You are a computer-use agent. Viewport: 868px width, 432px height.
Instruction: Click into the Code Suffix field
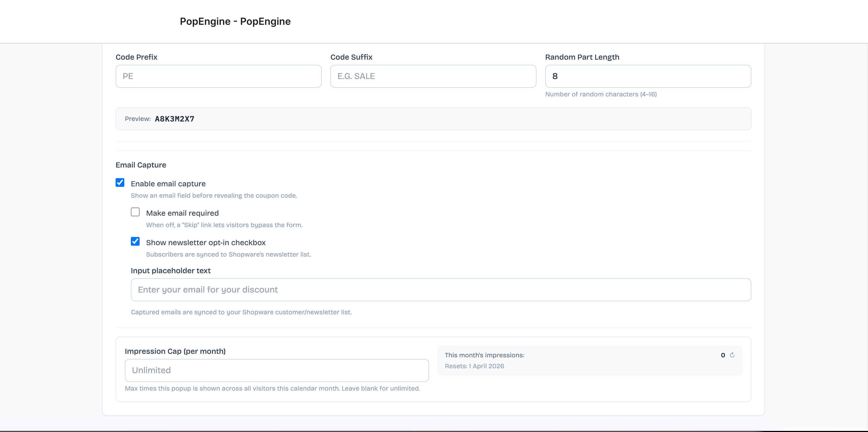point(433,77)
